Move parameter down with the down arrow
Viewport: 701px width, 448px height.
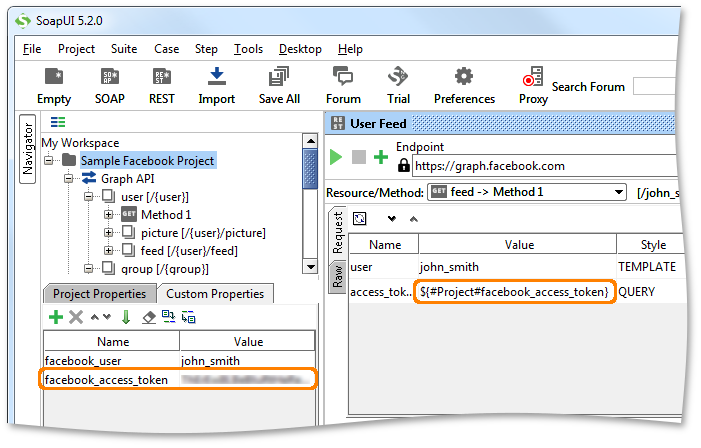click(x=392, y=219)
